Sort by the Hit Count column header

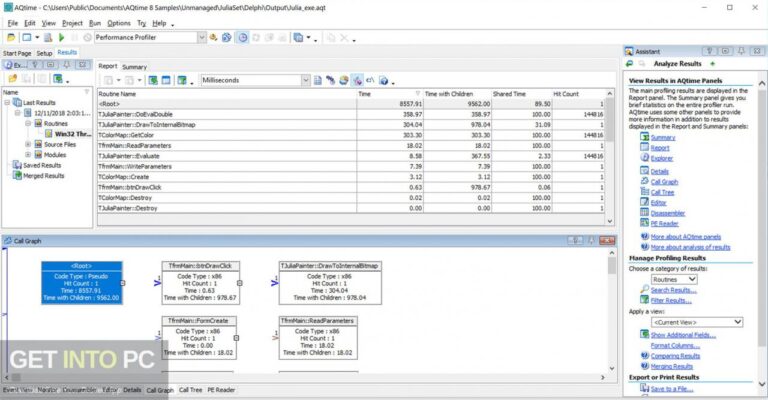click(x=578, y=94)
